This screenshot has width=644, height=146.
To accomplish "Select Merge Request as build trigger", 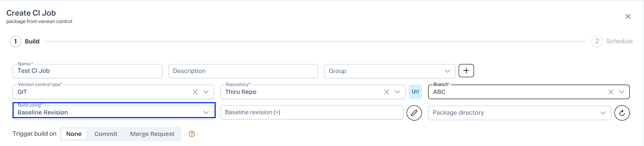I will point(152,134).
